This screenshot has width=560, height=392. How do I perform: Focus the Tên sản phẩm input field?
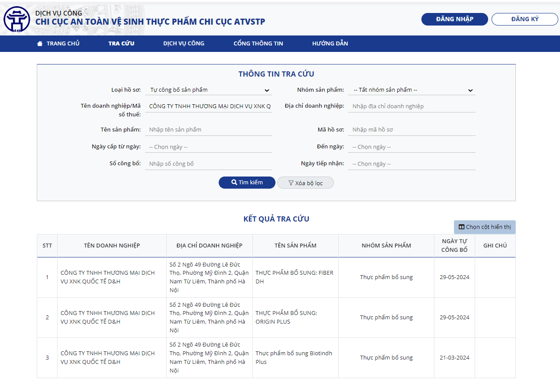pos(208,130)
